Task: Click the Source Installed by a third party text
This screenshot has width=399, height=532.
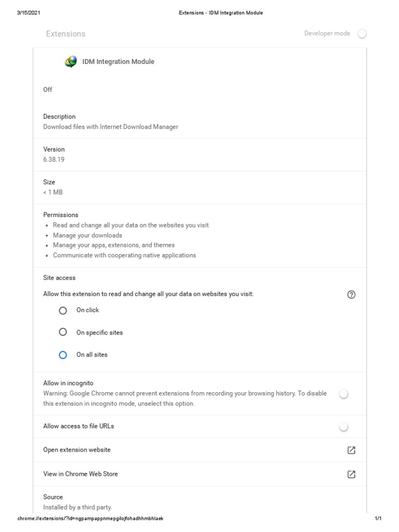Action: pos(77,507)
